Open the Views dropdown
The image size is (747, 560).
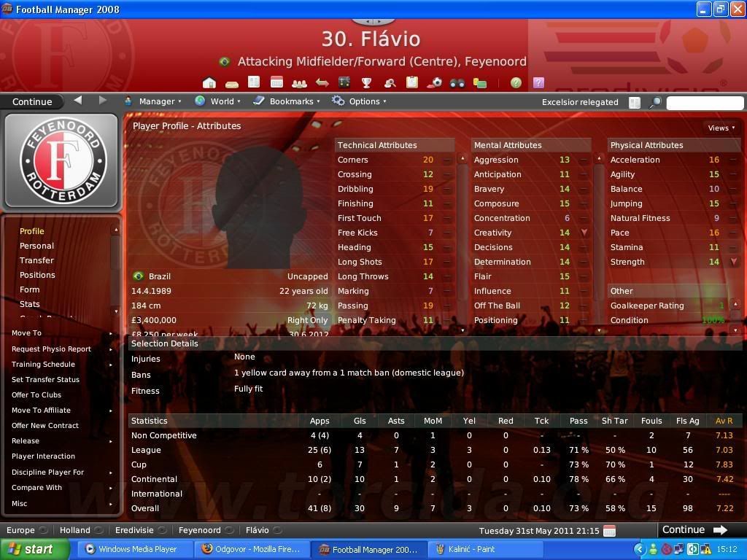coord(721,128)
